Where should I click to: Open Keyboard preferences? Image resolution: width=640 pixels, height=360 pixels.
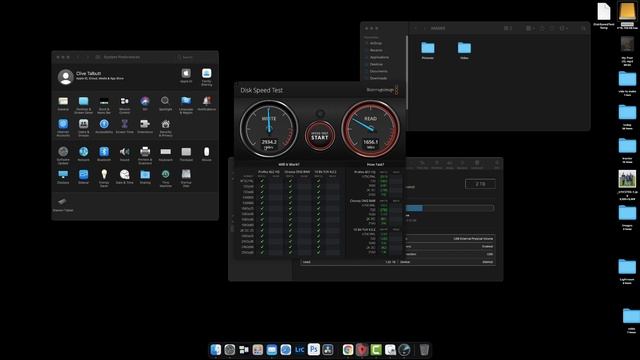[x=165, y=154]
